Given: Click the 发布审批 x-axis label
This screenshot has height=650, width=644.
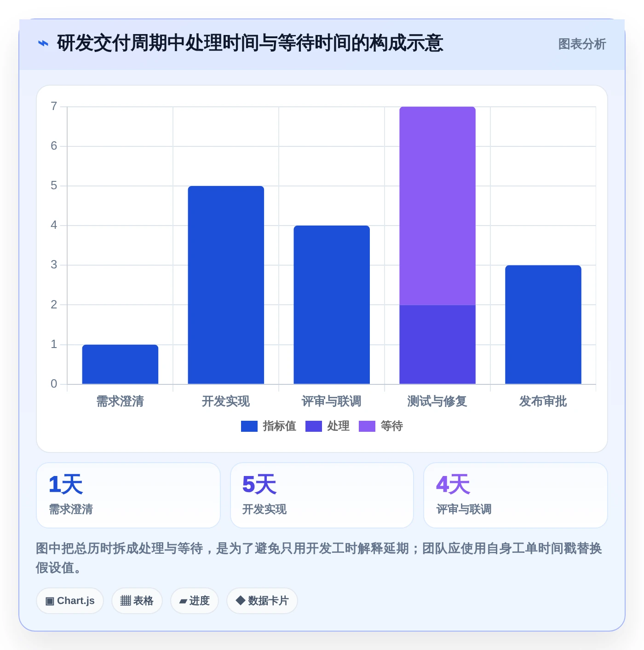Looking at the screenshot, I should pos(543,401).
